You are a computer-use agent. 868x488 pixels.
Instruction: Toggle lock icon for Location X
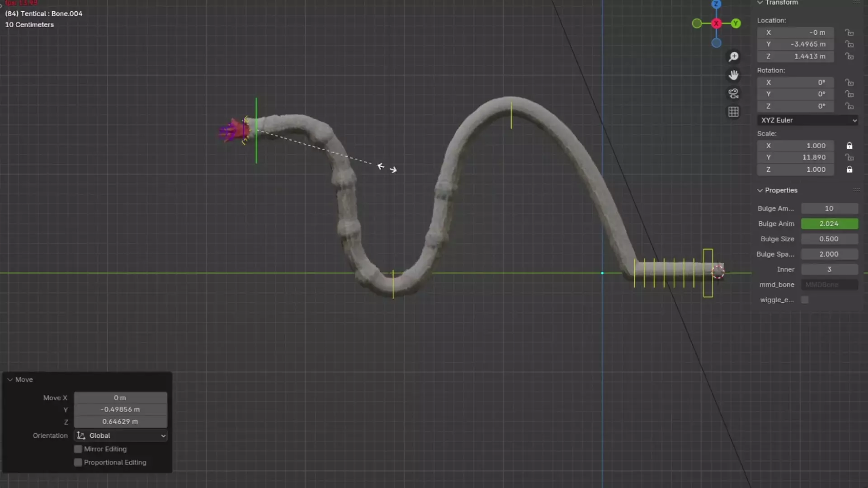pyautogui.click(x=849, y=33)
